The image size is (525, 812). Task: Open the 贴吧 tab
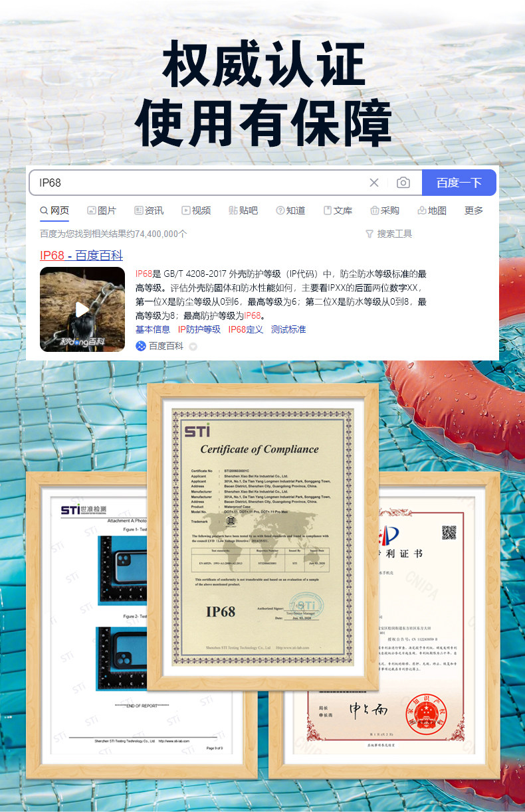[243, 210]
